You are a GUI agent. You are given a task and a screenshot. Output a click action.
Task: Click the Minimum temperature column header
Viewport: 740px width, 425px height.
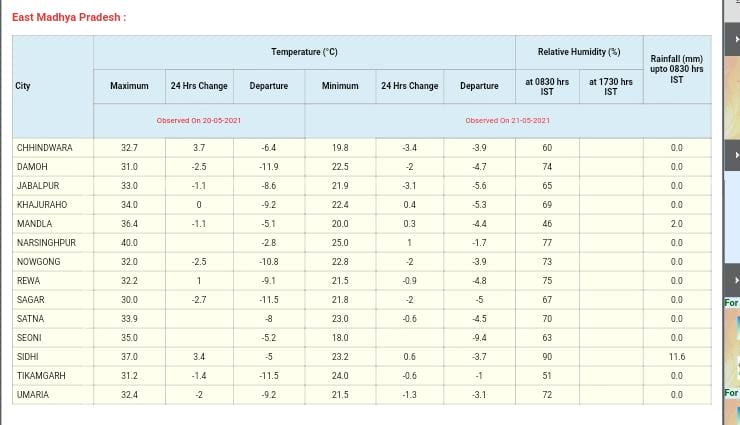tap(340, 86)
